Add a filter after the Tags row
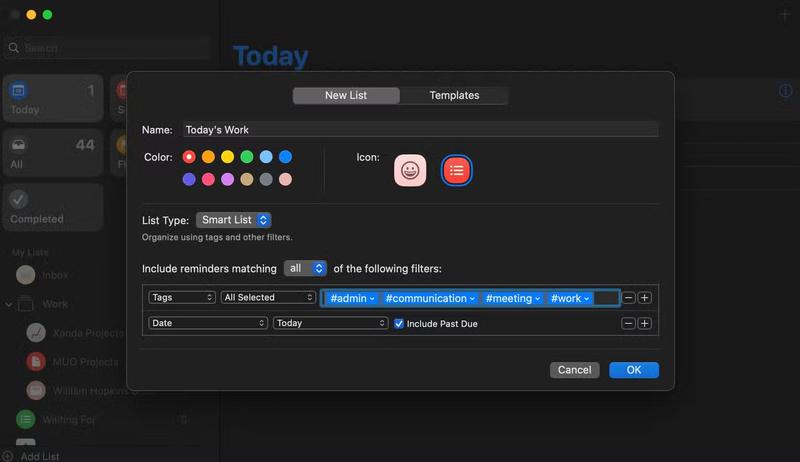This screenshot has height=462, width=800. (644, 298)
